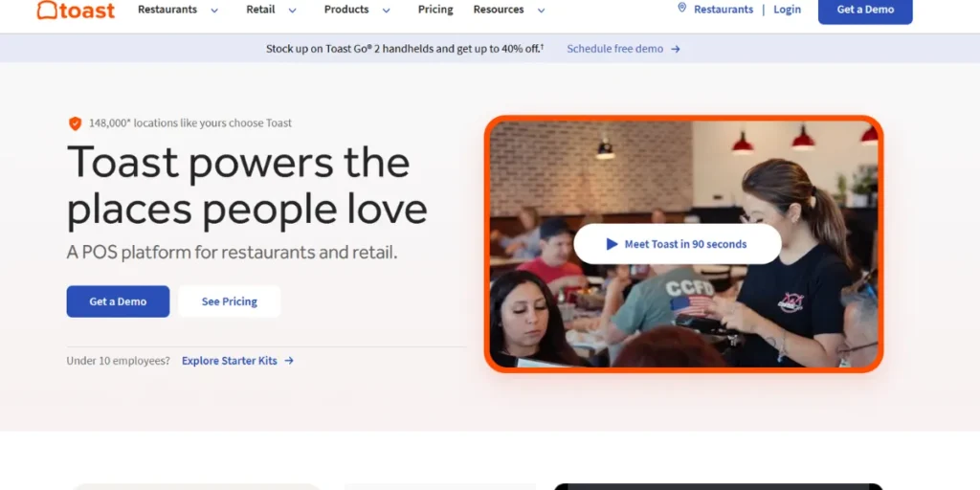Click the orange shield badge icon

[x=75, y=123]
